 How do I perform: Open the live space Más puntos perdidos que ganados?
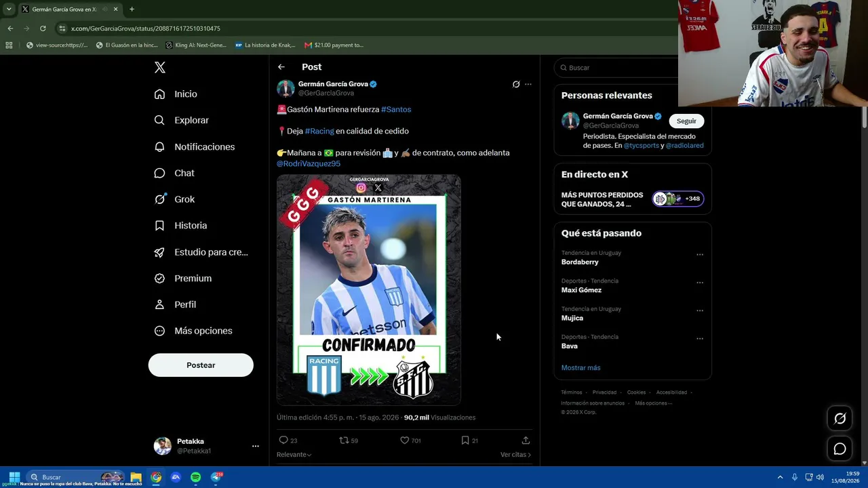click(633, 199)
